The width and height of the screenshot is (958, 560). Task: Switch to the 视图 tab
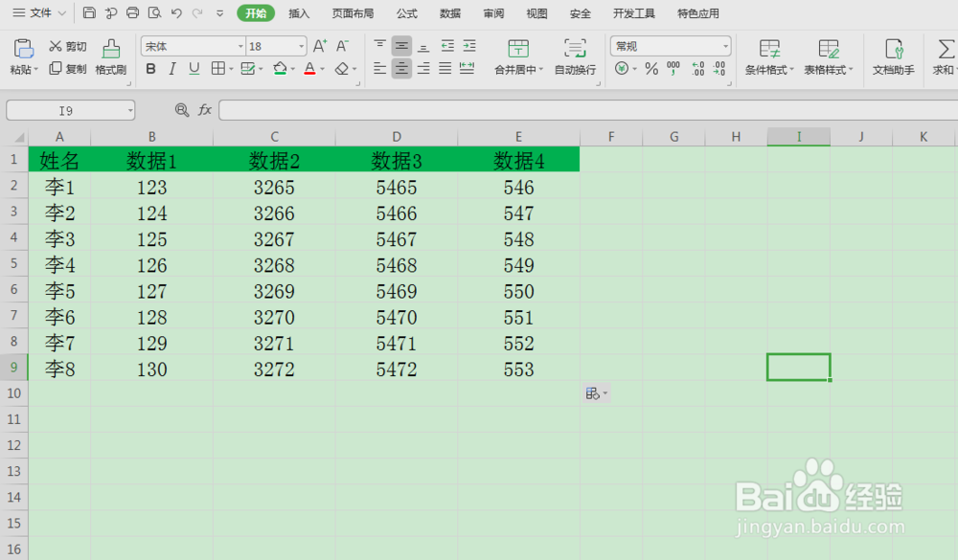click(x=536, y=13)
